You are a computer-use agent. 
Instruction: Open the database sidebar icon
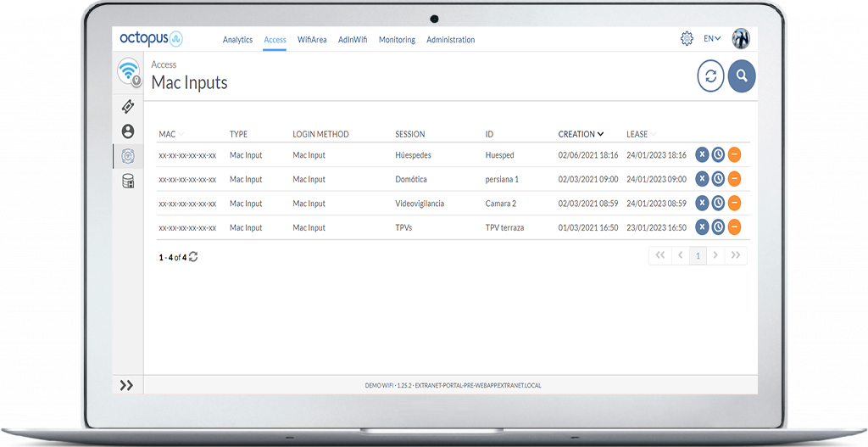click(x=128, y=182)
